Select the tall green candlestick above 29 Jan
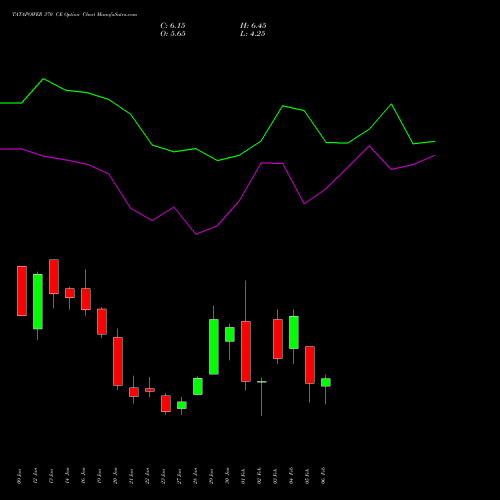 click(214, 347)
